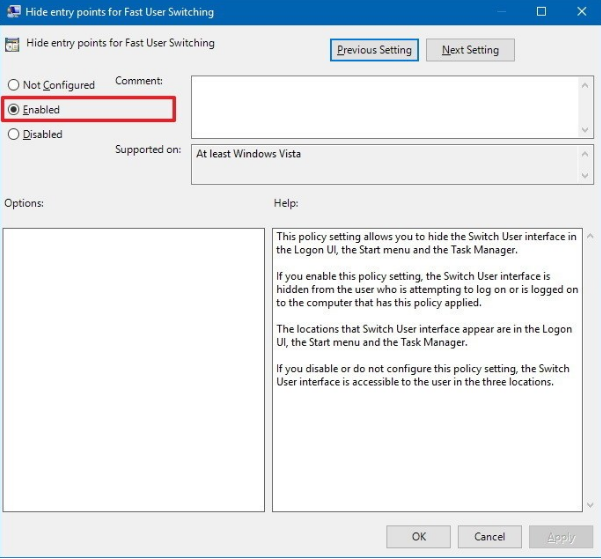The width and height of the screenshot is (601, 559).
Task: Cancel the policy dialog
Action: [489, 537]
